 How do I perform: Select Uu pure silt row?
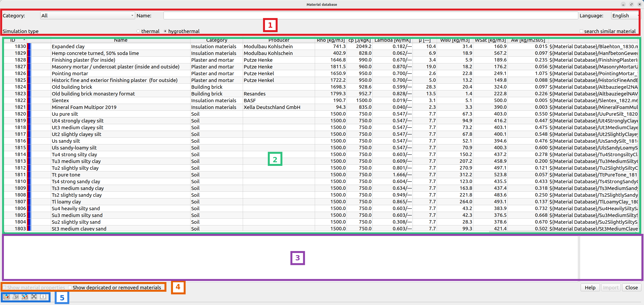point(321,114)
